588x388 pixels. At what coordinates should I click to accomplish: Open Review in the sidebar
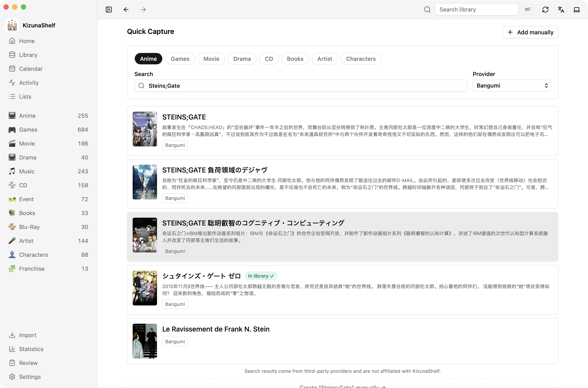click(48, 363)
